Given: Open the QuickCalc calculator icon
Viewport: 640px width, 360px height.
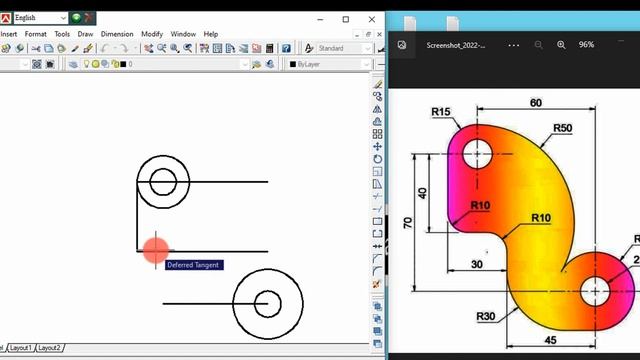Looking at the screenshot, I should tap(269, 49).
